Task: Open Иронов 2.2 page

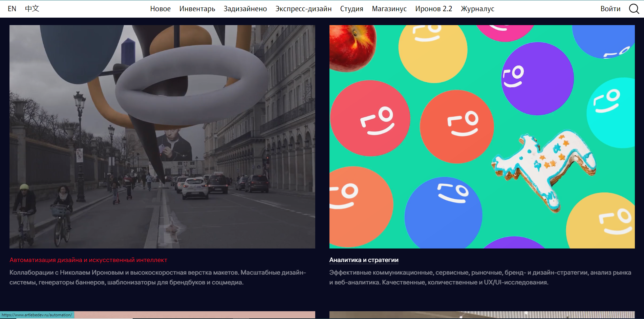Action: pyautogui.click(x=433, y=9)
